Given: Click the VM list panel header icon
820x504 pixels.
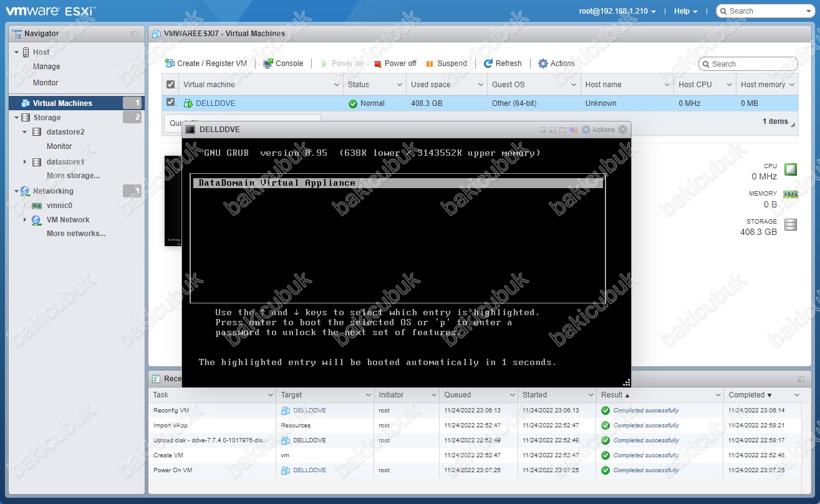Looking at the screenshot, I should tap(157, 34).
